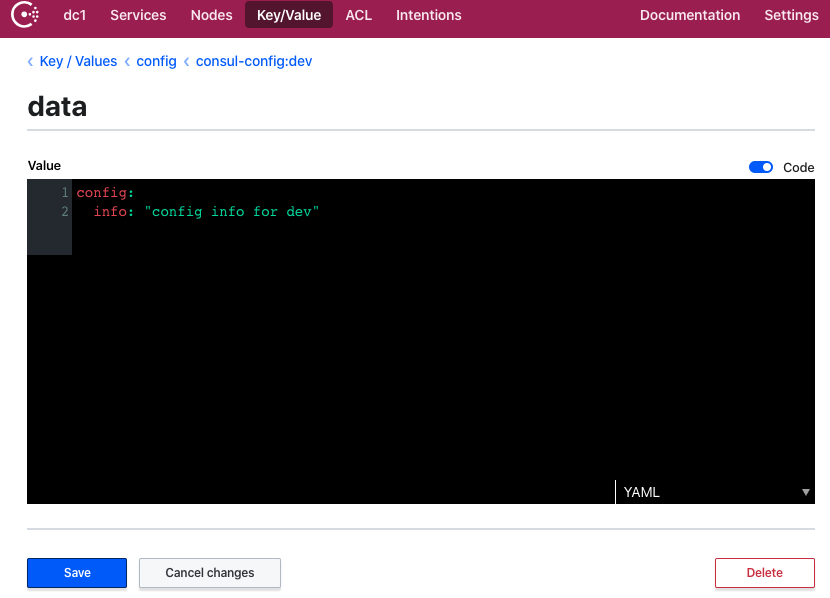Image resolution: width=830 pixels, height=598 pixels.
Task: Open the Intentions tab
Action: (428, 15)
